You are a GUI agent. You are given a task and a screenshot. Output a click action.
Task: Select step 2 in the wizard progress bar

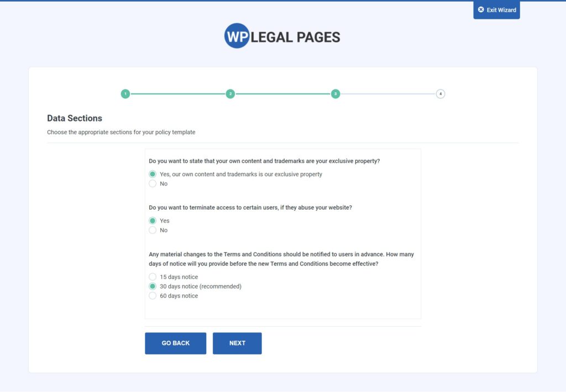(x=230, y=94)
